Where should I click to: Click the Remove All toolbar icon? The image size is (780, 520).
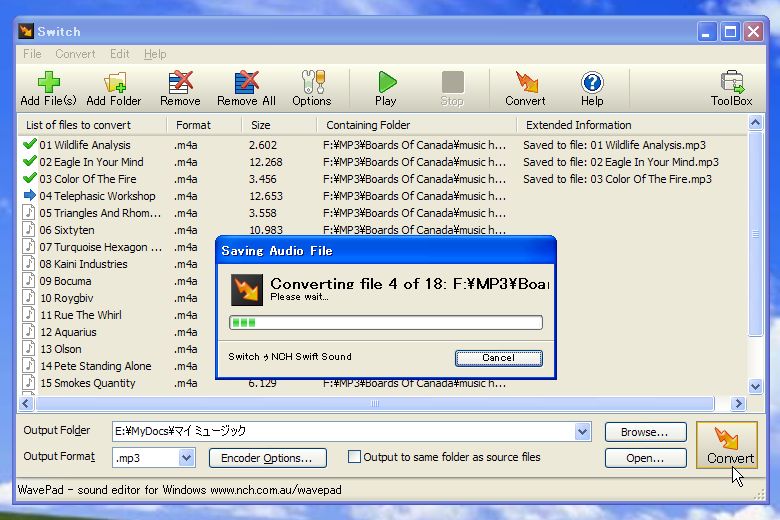tap(247, 82)
